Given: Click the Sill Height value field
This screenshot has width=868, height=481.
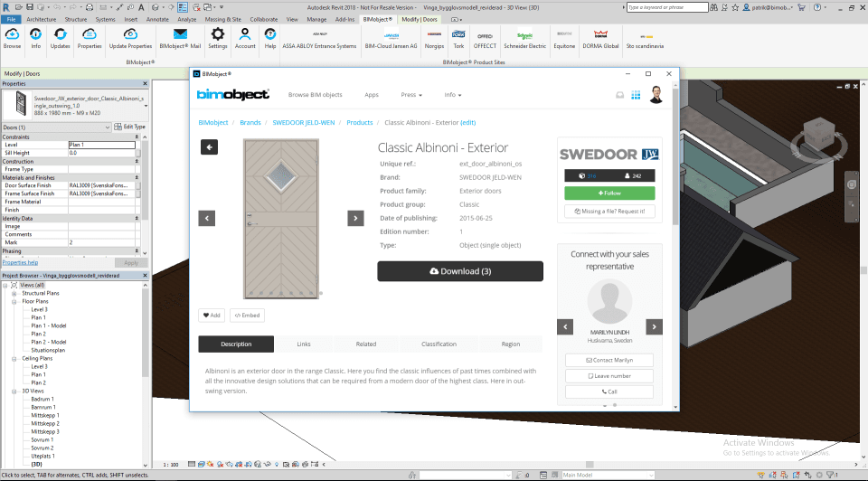Looking at the screenshot, I should pos(102,154).
